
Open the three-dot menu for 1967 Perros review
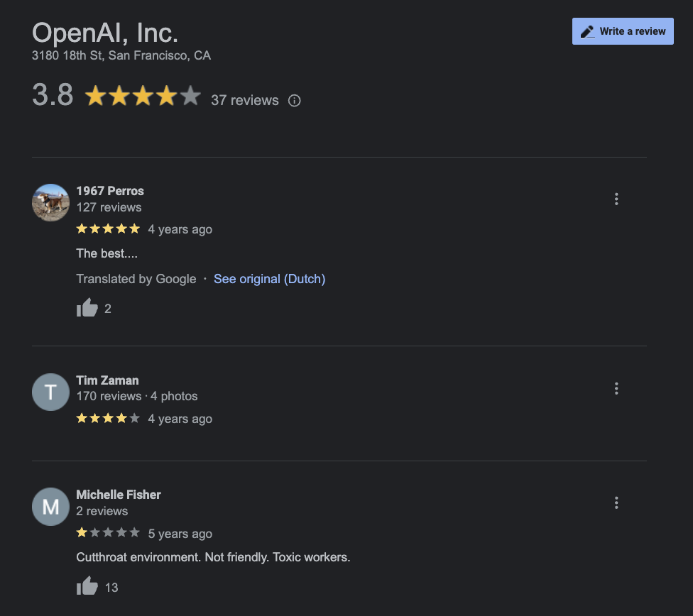(x=616, y=199)
